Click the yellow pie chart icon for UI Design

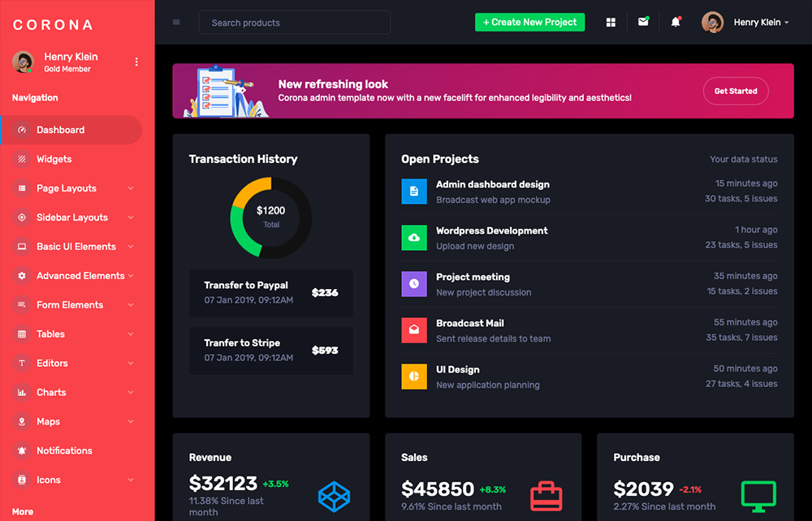pos(414,377)
